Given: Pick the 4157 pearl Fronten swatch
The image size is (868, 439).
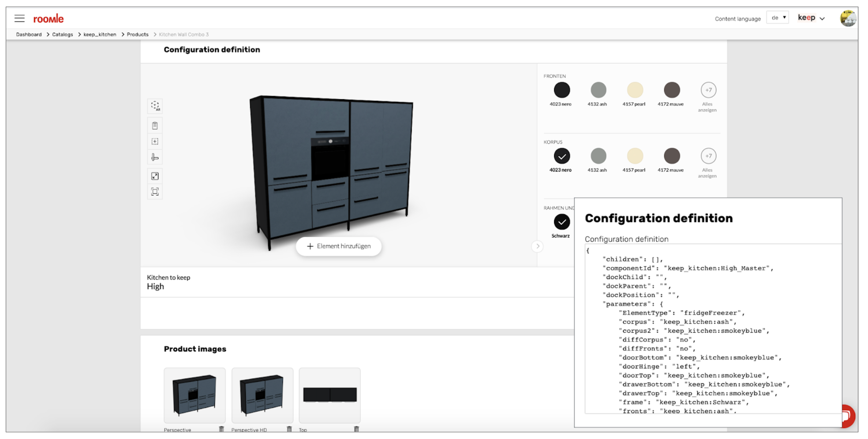Looking at the screenshot, I should coord(635,90).
